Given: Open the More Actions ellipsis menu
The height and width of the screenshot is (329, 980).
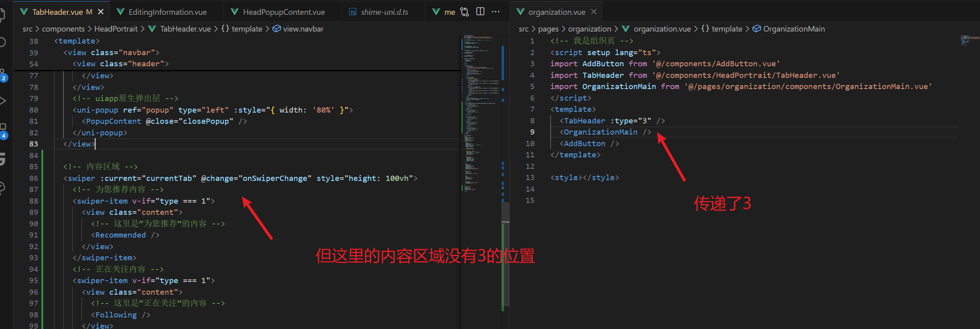Looking at the screenshot, I should point(496,12).
